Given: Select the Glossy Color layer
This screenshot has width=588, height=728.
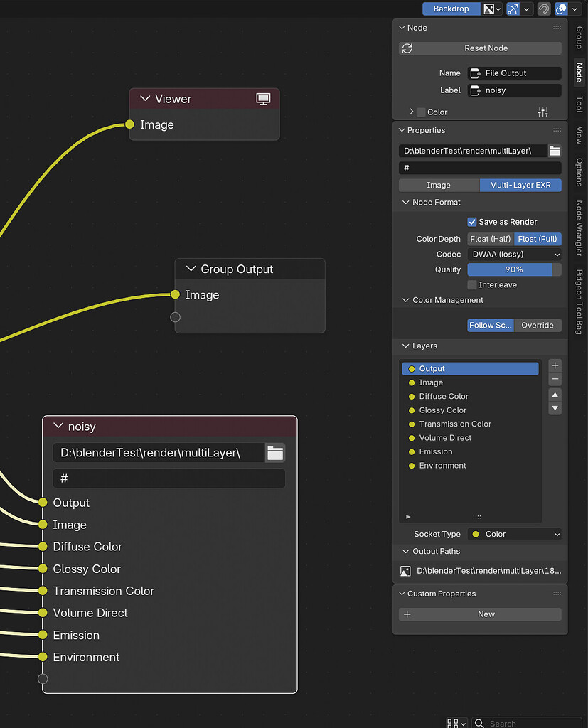Looking at the screenshot, I should pyautogui.click(x=470, y=410).
